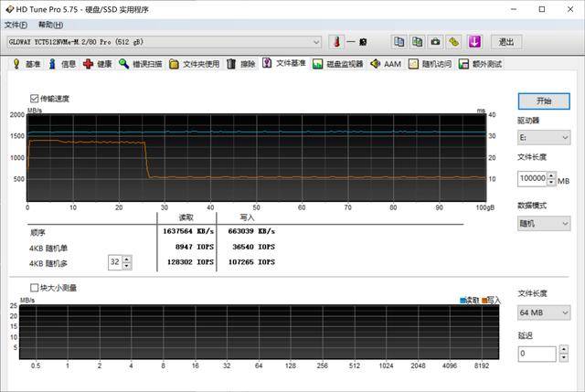Click the AAM speaker icon
Screen dimensions: 585x392
[375, 64]
